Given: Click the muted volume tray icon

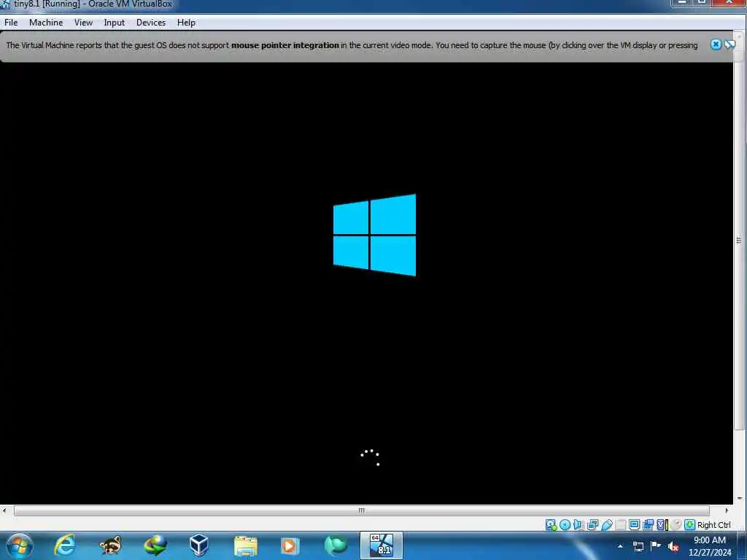Looking at the screenshot, I should [x=673, y=546].
